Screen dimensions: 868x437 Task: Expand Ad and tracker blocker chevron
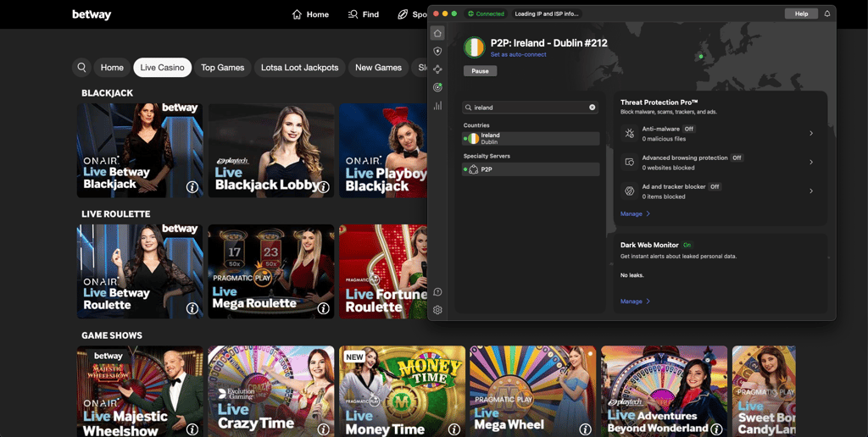coord(811,191)
